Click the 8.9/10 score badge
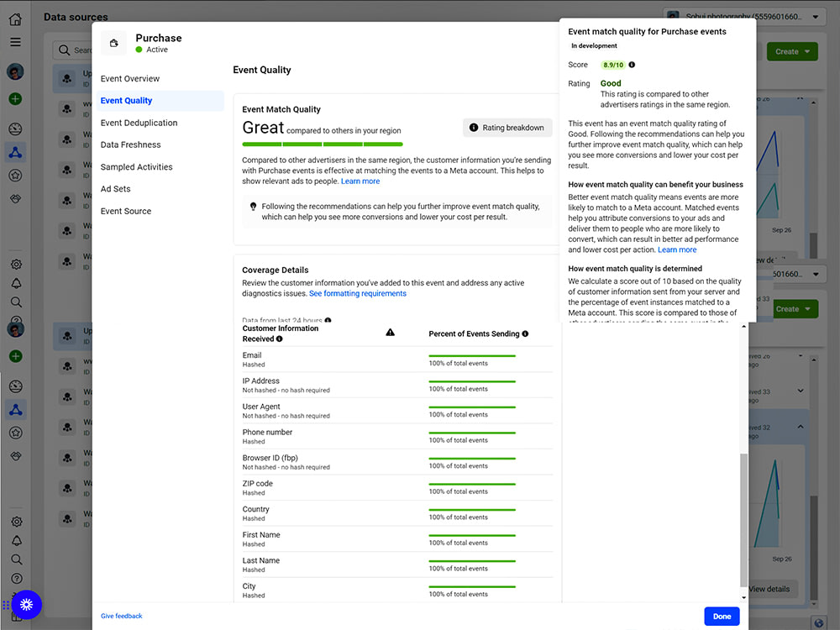The image size is (840, 630). click(613, 65)
